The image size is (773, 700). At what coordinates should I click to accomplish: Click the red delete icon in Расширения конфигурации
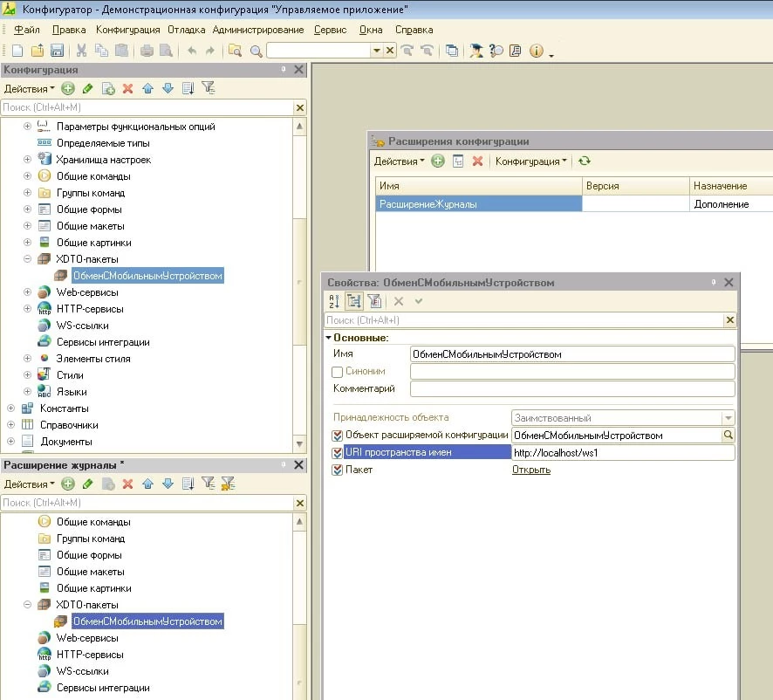point(477,161)
